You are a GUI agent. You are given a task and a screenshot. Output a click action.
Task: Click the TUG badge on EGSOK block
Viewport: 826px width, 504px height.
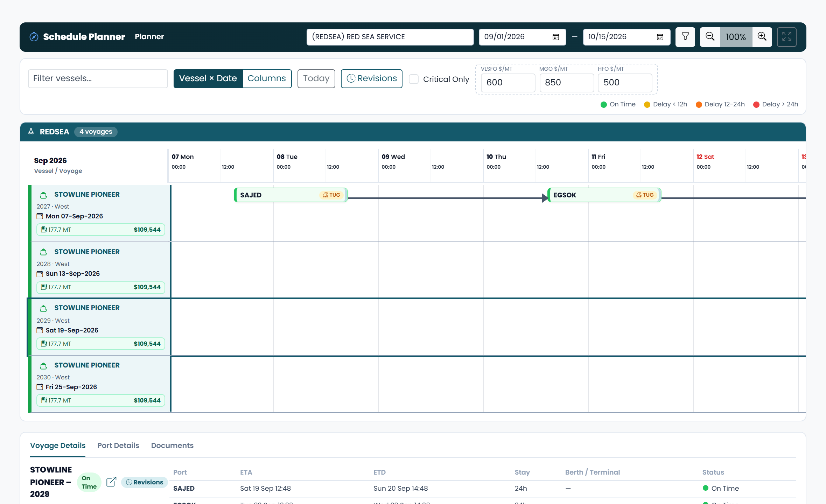coord(645,195)
